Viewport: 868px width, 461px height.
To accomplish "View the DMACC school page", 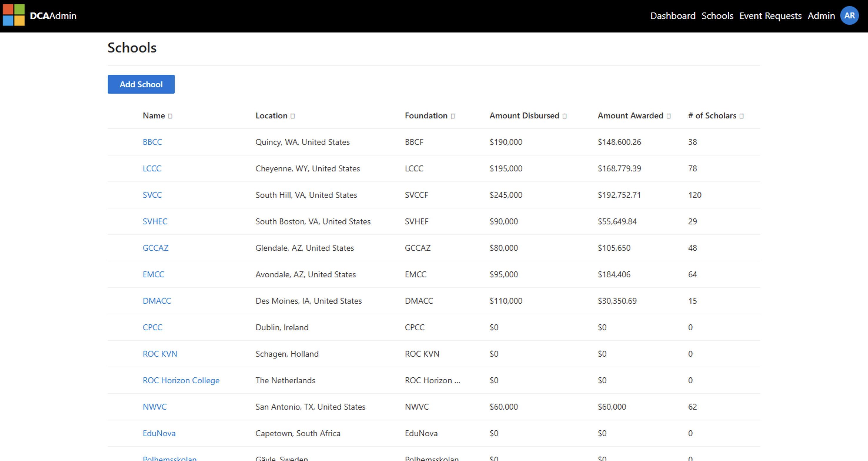I will [157, 301].
